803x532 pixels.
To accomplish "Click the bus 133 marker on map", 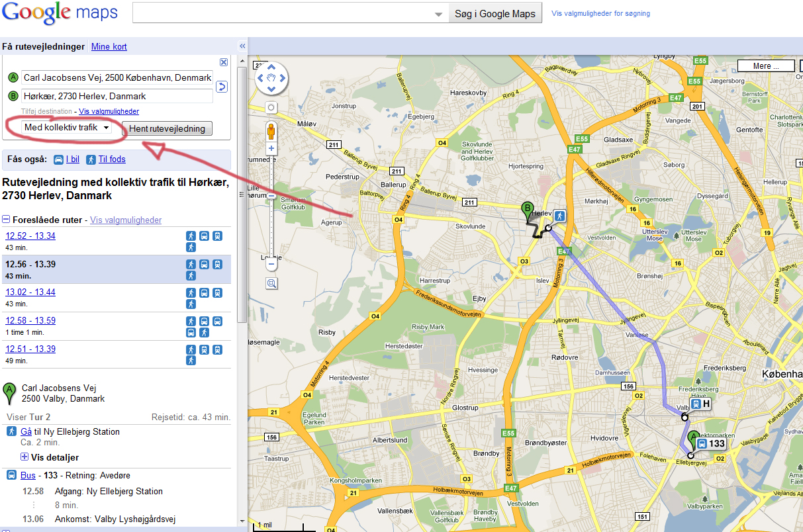I will pos(711,443).
